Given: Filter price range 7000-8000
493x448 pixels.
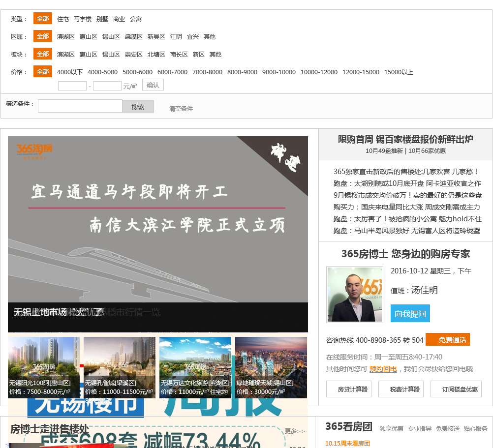Looking at the screenshot, I should click(x=207, y=72).
